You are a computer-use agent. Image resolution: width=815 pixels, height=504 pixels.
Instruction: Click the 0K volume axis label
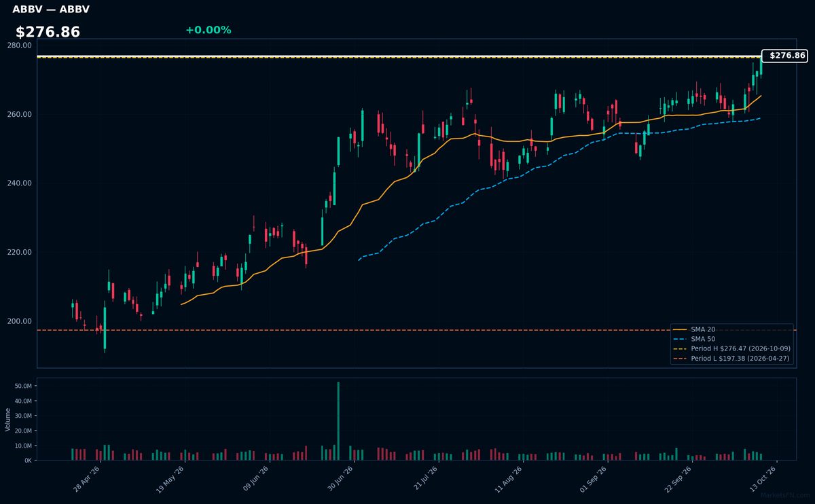coord(27,461)
